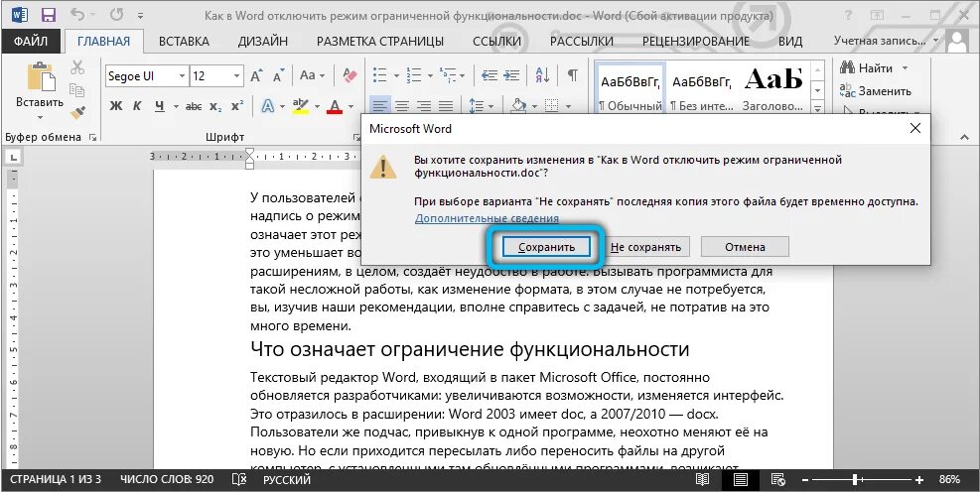Switch to Read Mode view icon
980x492 pixels.
click(703, 479)
